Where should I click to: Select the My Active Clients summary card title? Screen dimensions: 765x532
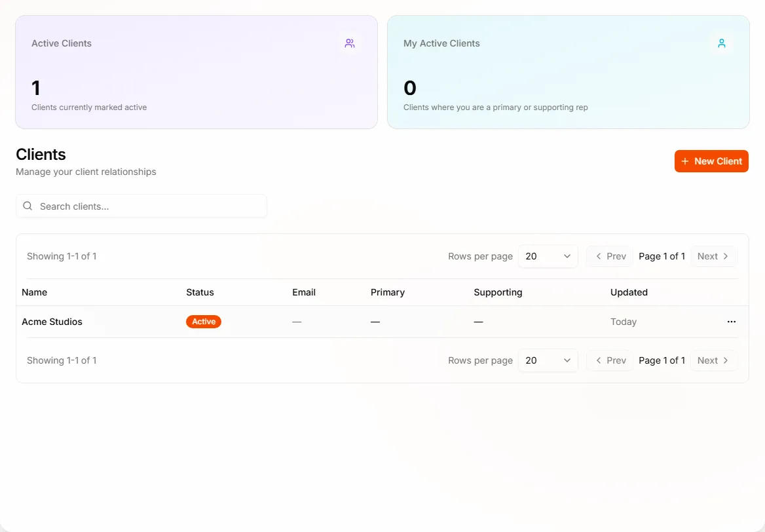(x=441, y=43)
